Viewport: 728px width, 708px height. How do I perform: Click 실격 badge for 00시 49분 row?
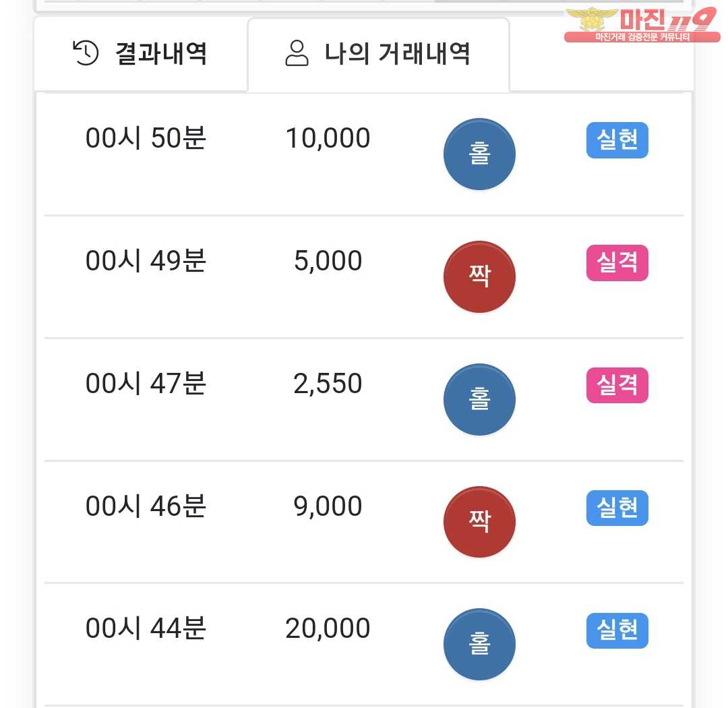pyautogui.click(x=617, y=263)
